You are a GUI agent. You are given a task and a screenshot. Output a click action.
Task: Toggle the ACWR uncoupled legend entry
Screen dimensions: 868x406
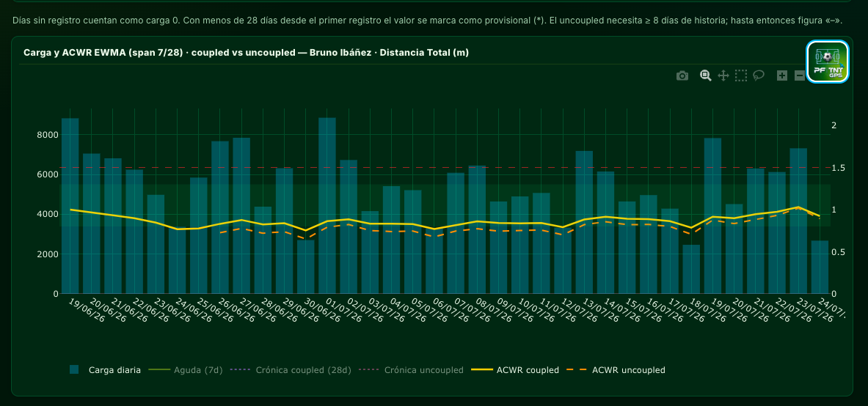616,370
